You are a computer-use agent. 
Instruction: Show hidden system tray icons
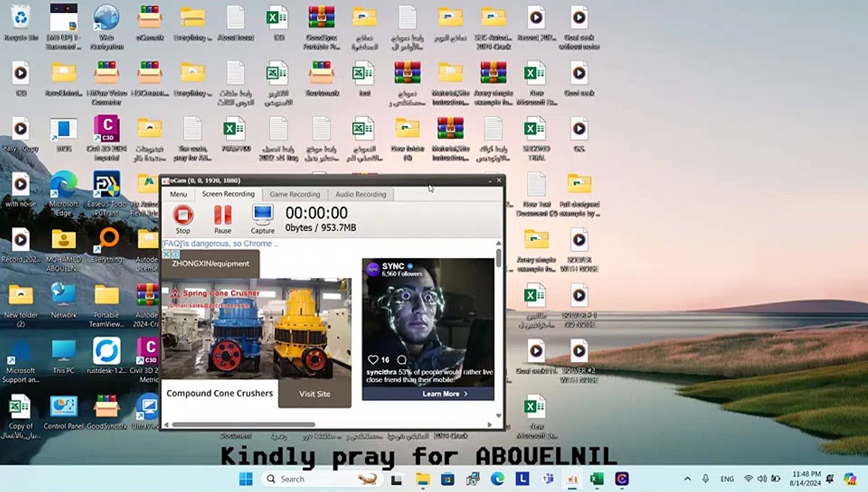pyautogui.click(x=687, y=479)
